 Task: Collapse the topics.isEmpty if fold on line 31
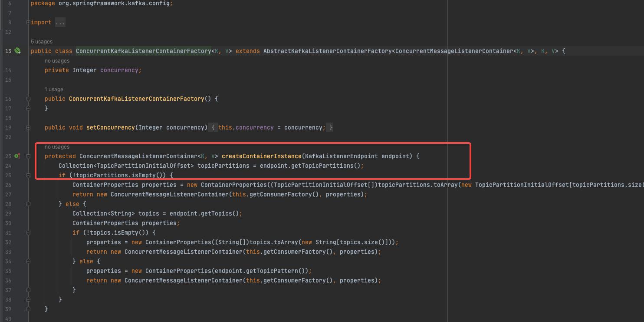tap(28, 232)
